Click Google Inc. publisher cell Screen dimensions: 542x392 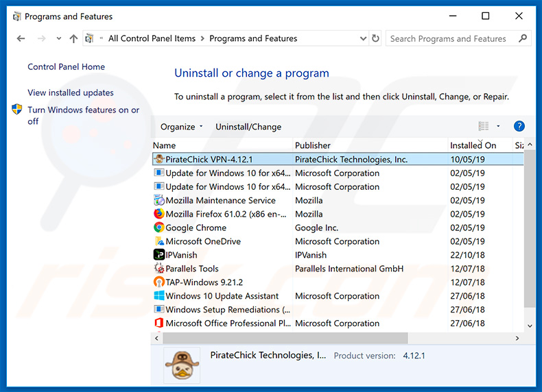coord(317,228)
